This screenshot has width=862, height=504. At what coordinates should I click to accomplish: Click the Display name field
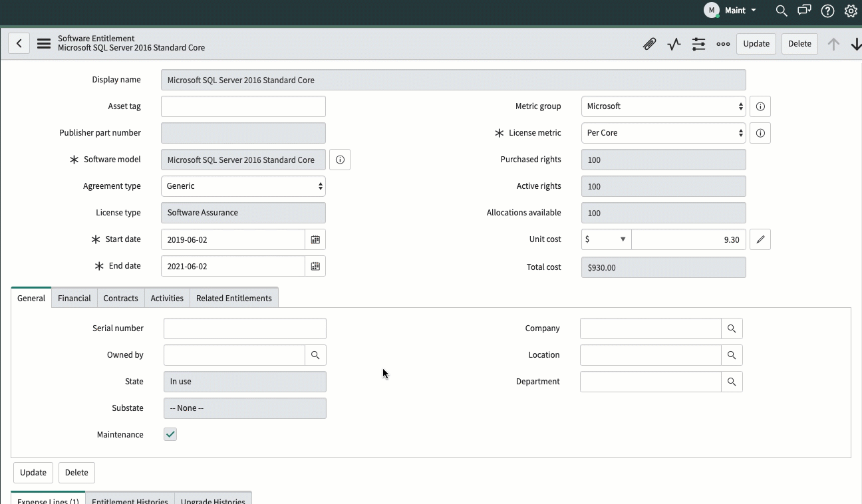tap(454, 80)
